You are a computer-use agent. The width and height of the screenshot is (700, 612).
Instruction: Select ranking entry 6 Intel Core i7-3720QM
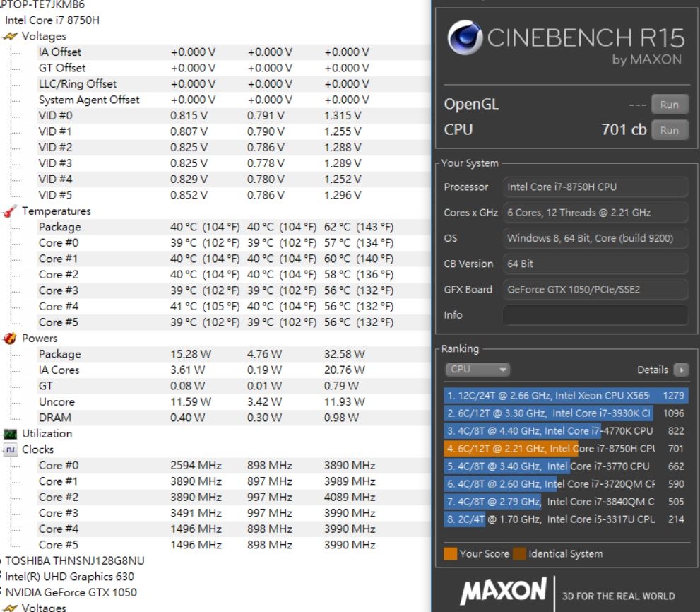coord(566,484)
